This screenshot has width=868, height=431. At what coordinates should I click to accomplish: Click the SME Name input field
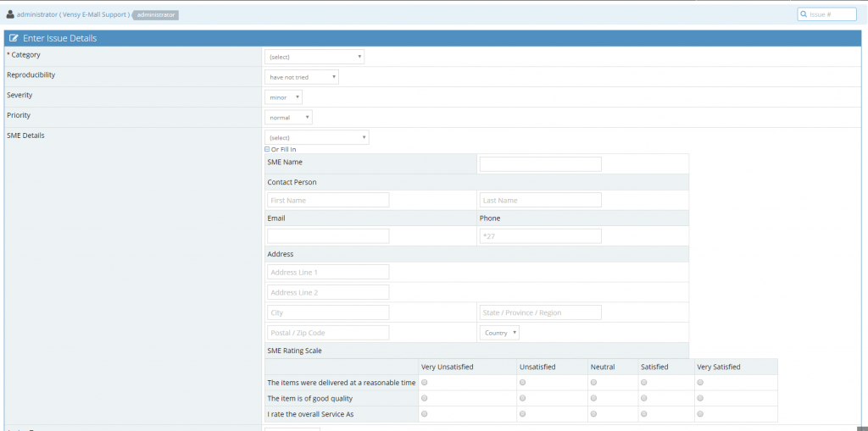click(540, 164)
